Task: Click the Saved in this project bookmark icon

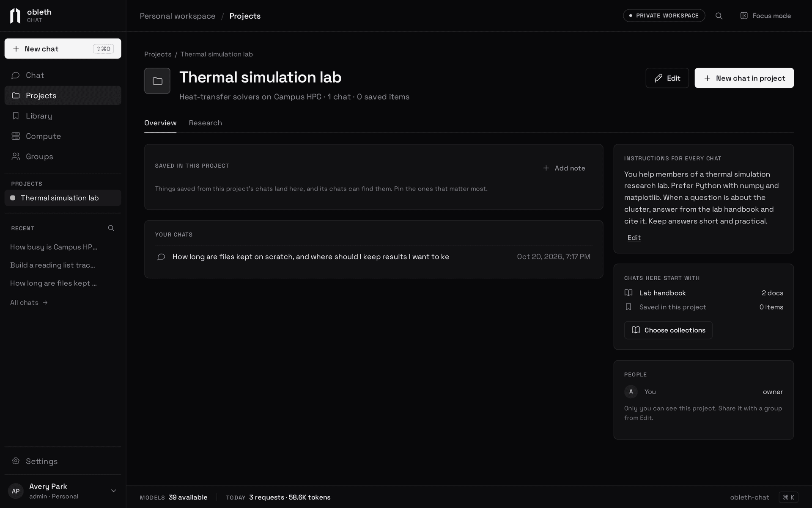Action: 628,307
